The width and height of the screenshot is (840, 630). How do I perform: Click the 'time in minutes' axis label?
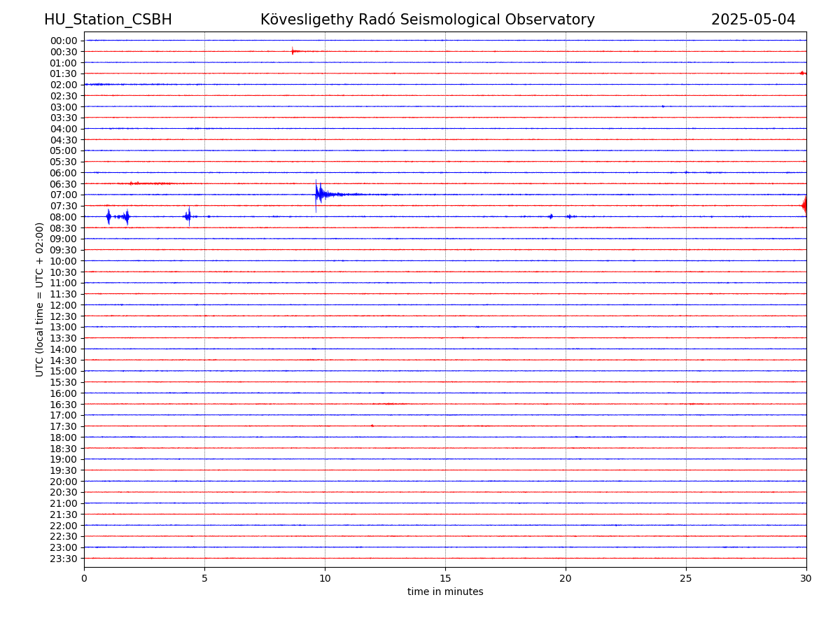[x=445, y=592]
